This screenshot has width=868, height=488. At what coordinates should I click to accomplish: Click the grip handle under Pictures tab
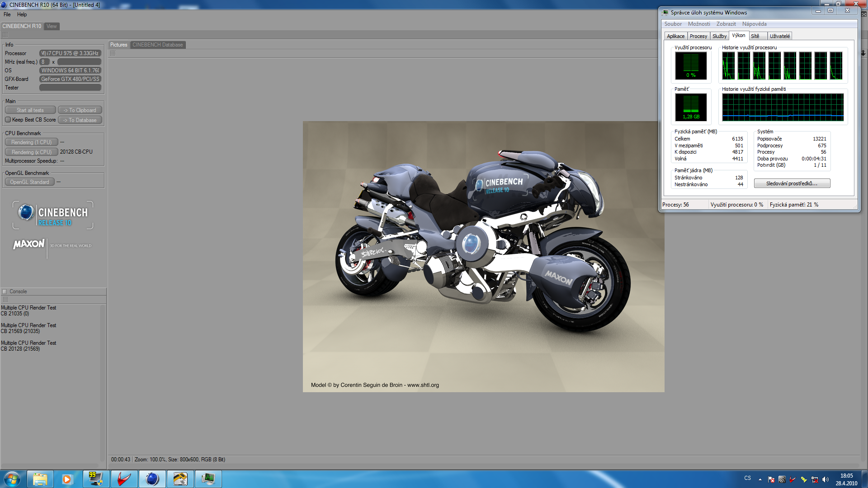pyautogui.click(x=113, y=53)
